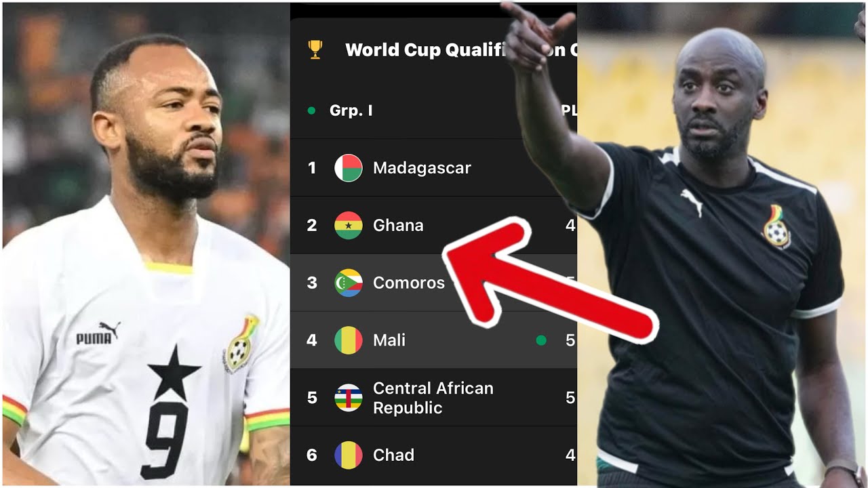The height and width of the screenshot is (488, 868).
Task: Select the Mali flag icon
Action: (349, 340)
